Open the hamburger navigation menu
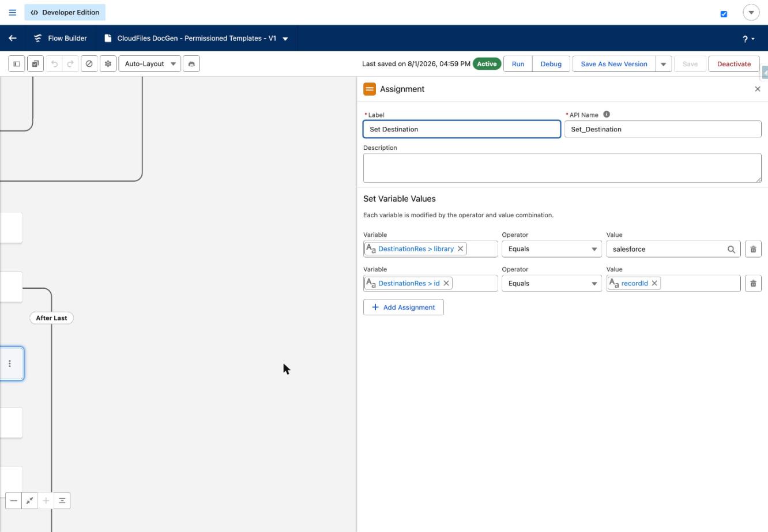The width and height of the screenshot is (768, 532). [12, 12]
